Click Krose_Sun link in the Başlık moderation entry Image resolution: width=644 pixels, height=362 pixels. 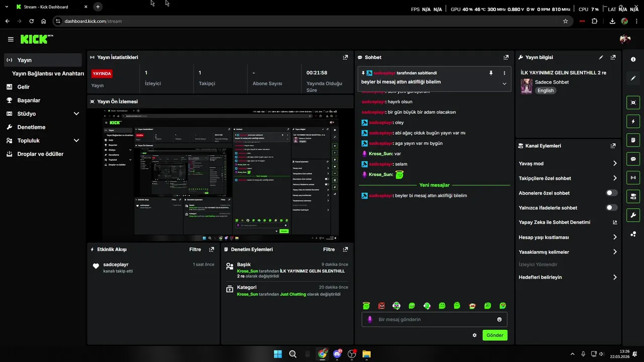point(248,271)
